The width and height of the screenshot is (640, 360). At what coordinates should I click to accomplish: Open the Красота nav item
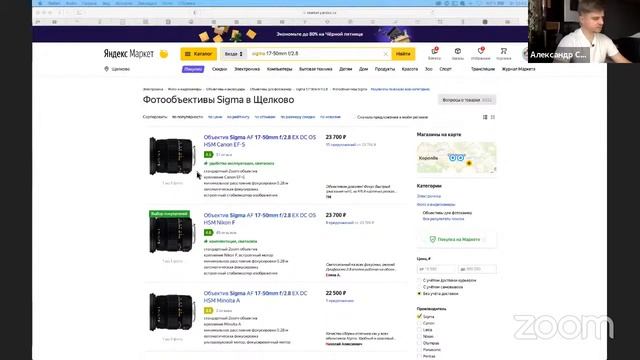410,69
